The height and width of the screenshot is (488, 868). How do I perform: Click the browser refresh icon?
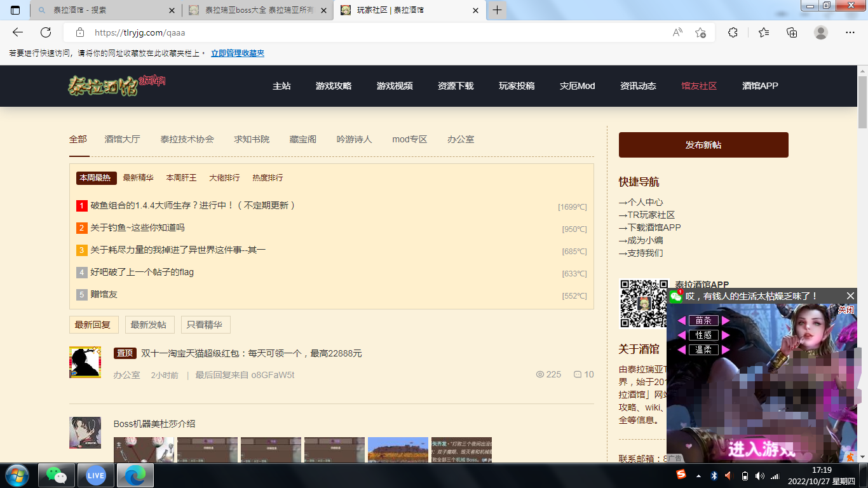pyautogui.click(x=46, y=32)
